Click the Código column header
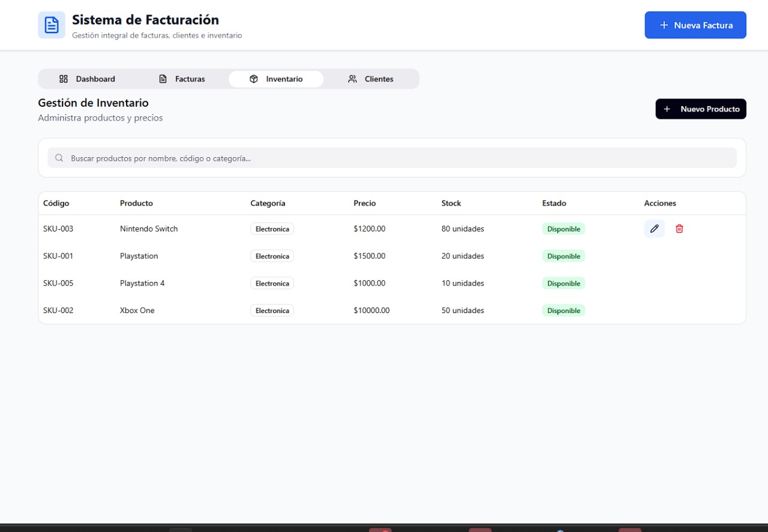 (x=56, y=203)
